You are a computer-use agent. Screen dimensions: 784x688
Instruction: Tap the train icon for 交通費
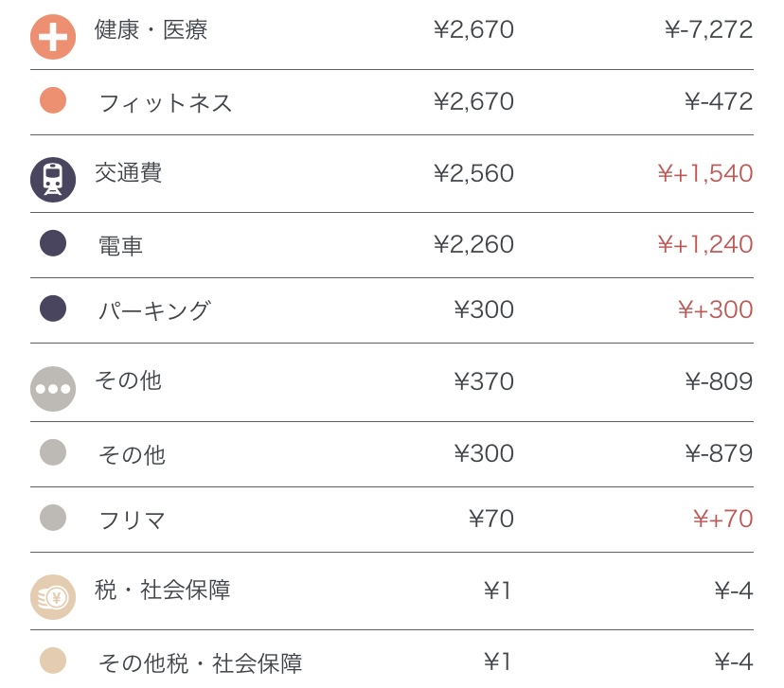pos(53,180)
